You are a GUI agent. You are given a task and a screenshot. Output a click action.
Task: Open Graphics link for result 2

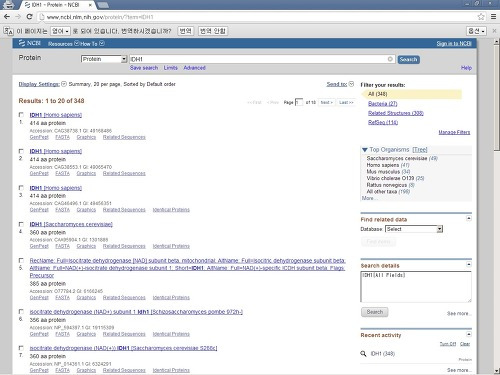click(86, 173)
